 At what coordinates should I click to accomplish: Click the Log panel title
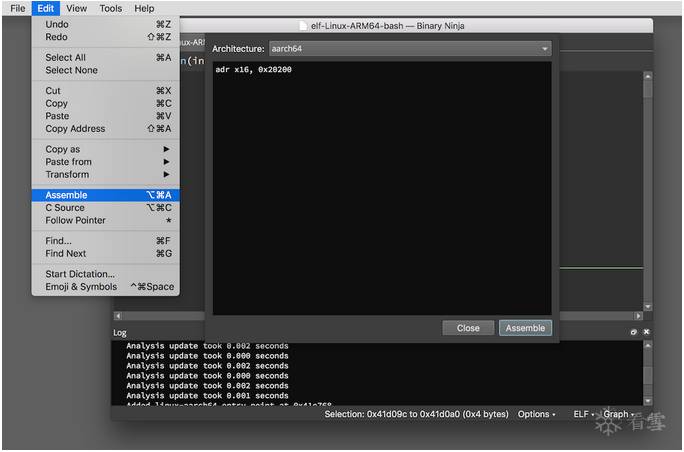[x=120, y=333]
